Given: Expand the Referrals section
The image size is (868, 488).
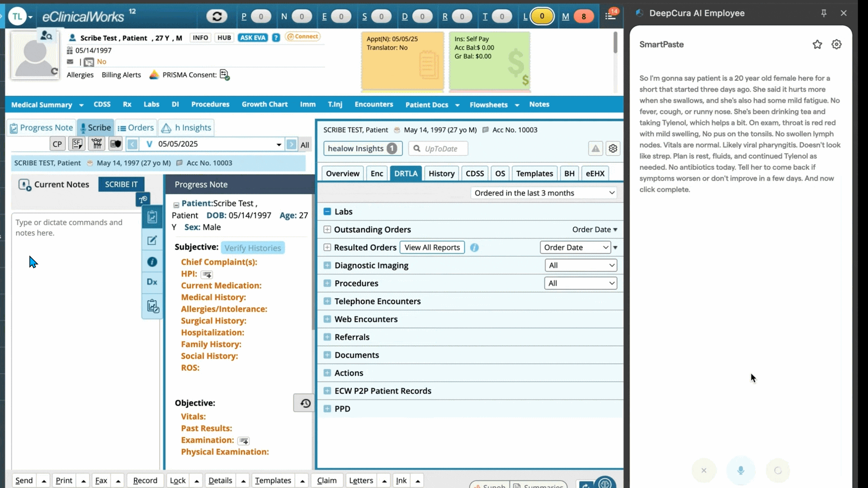Looking at the screenshot, I should (x=327, y=337).
